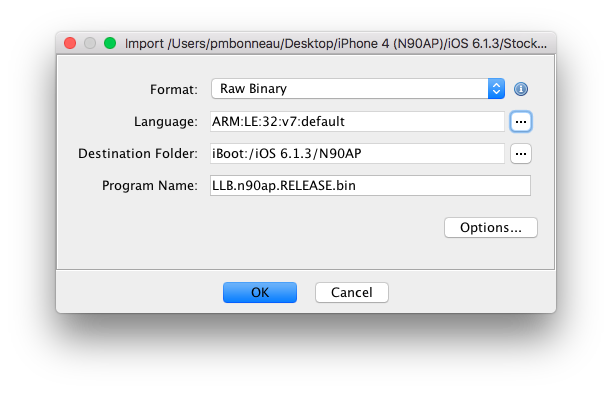Open the Destination Folder browse ellipsis button

pyautogui.click(x=521, y=154)
